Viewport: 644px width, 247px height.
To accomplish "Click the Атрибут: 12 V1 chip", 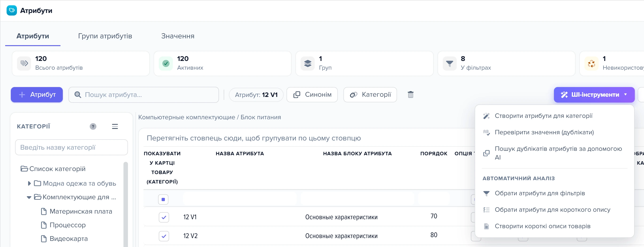I will pyautogui.click(x=256, y=95).
